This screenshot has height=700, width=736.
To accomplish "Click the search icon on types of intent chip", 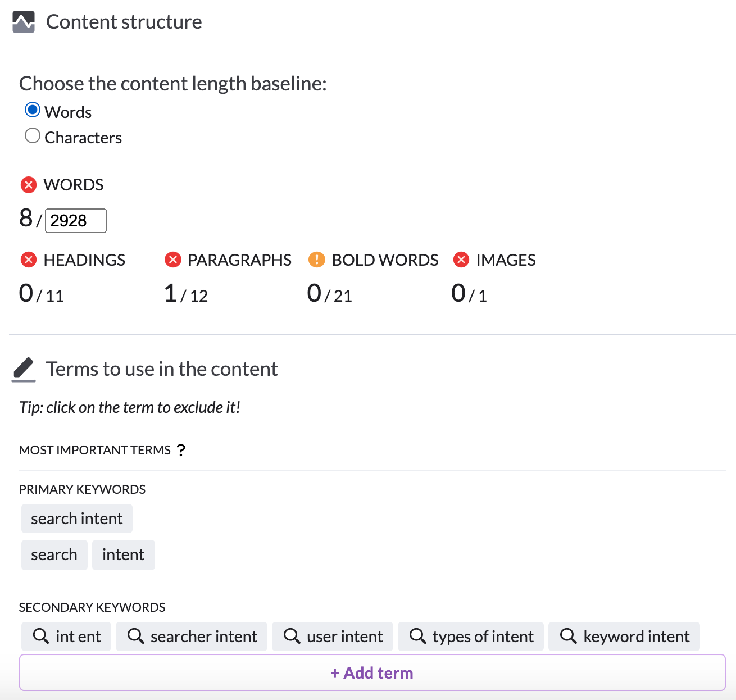I will pyautogui.click(x=418, y=636).
